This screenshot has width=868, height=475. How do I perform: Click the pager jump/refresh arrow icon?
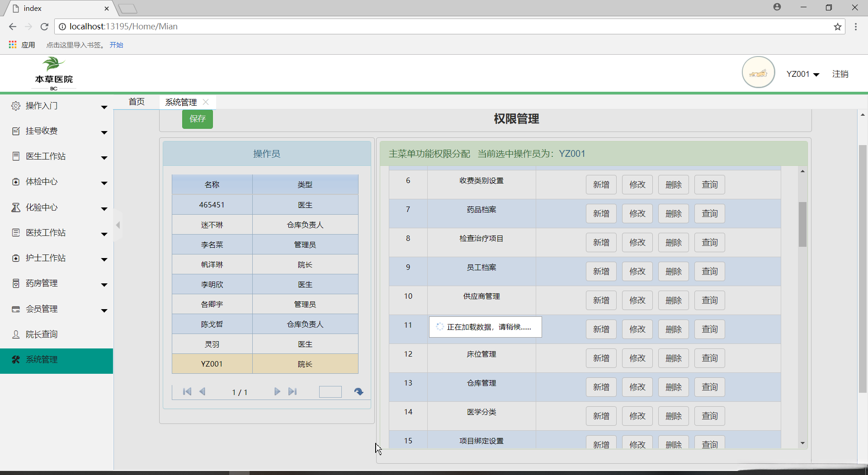359,392
